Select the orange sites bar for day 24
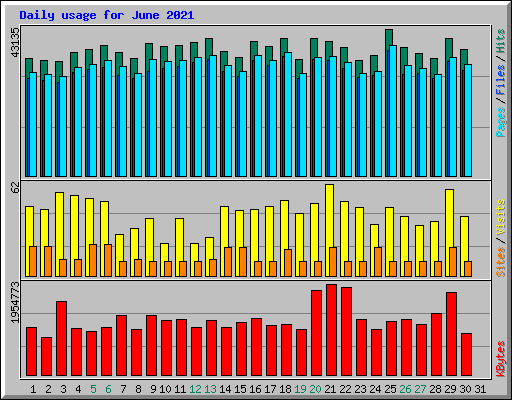The height and width of the screenshot is (400, 512). coord(378,262)
